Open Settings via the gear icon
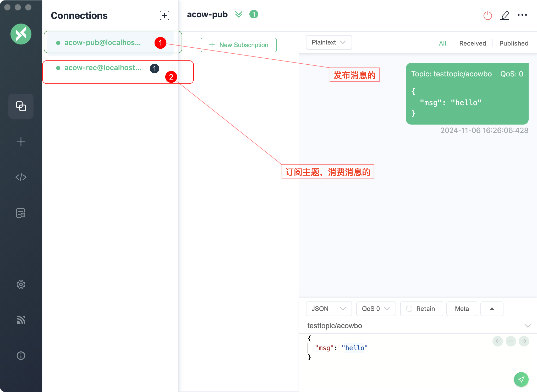The height and width of the screenshot is (392, 537). click(x=21, y=284)
